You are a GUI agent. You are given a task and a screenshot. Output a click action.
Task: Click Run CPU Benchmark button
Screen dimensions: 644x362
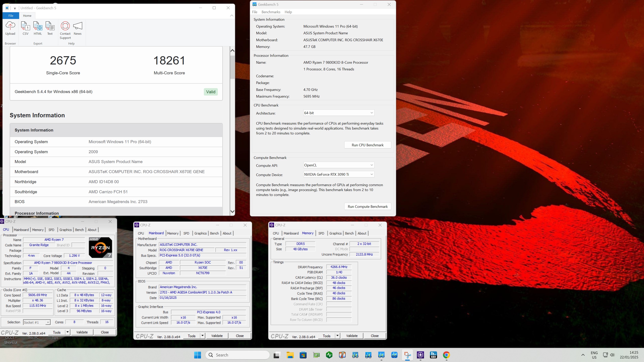pyautogui.click(x=368, y=145)
